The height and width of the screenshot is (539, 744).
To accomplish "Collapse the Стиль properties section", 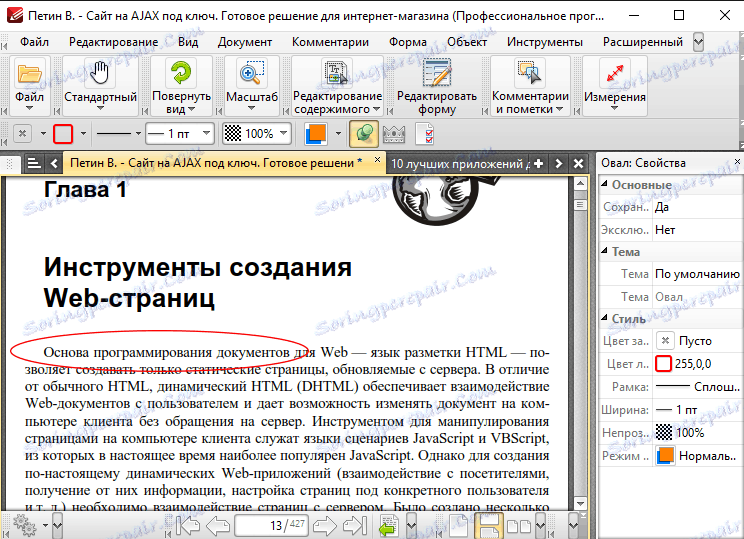I will (604, 319).
